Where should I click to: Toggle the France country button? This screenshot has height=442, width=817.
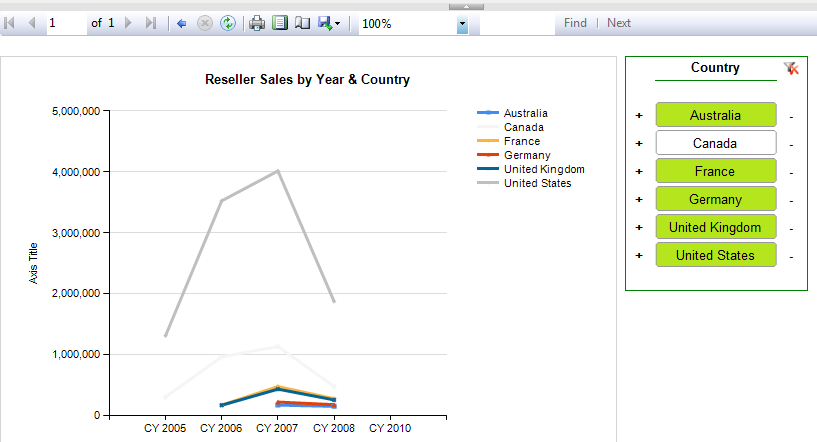point(716,171)
